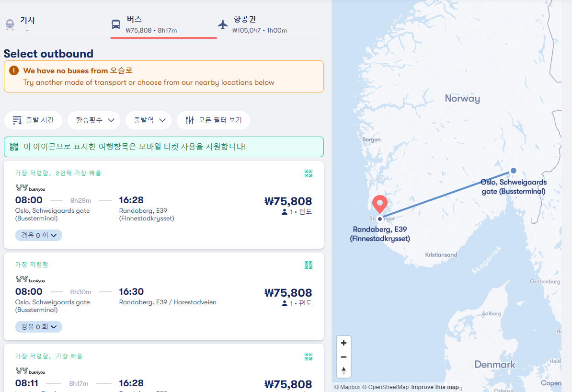
Task: Click 가장 저렴함, 가장 빠름 label
Action: (x=49, y=356)
